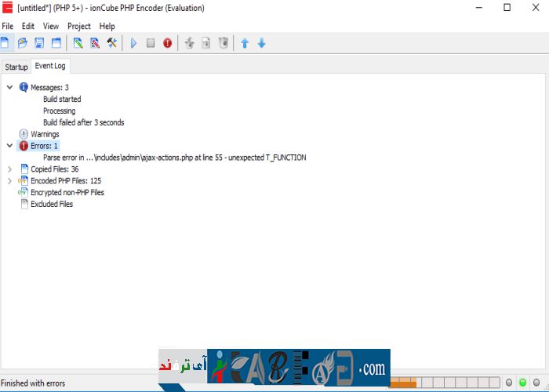This screenshot has width=549, height=392.
Task: Click the green status indicator light
Action: (x=522, y=383)
